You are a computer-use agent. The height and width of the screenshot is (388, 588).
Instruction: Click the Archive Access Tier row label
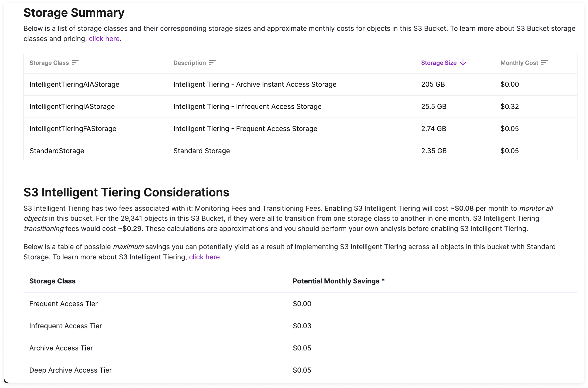pyautogui.click(x=61, y=348)
